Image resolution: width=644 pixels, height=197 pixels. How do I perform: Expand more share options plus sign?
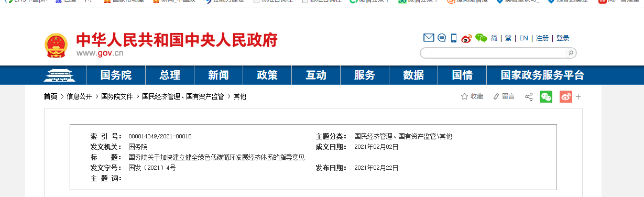pyautogui.click(x=578, y=97)
